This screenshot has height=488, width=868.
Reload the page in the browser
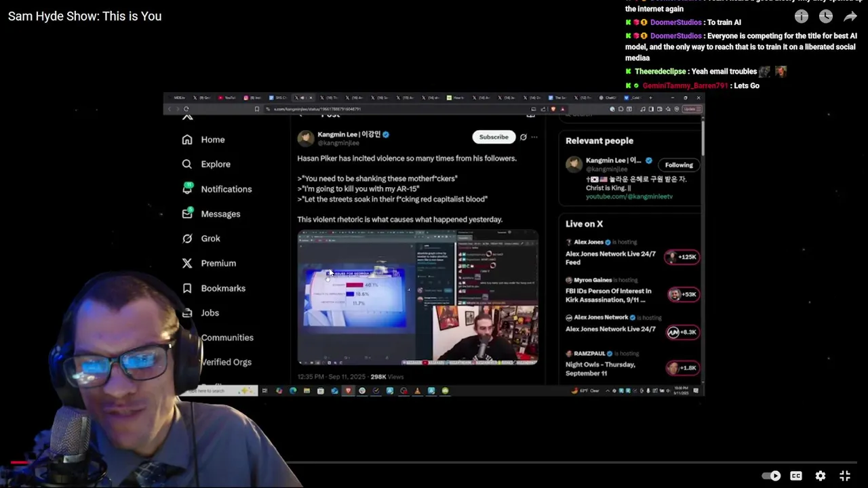186,108
